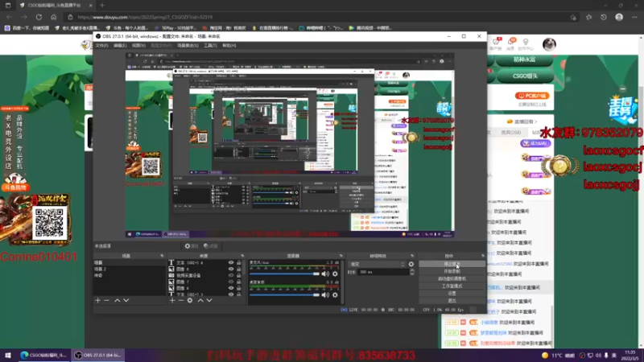Click the 退出 exit button in OBS
644x362 pixels.
click(x=452, y=301)
